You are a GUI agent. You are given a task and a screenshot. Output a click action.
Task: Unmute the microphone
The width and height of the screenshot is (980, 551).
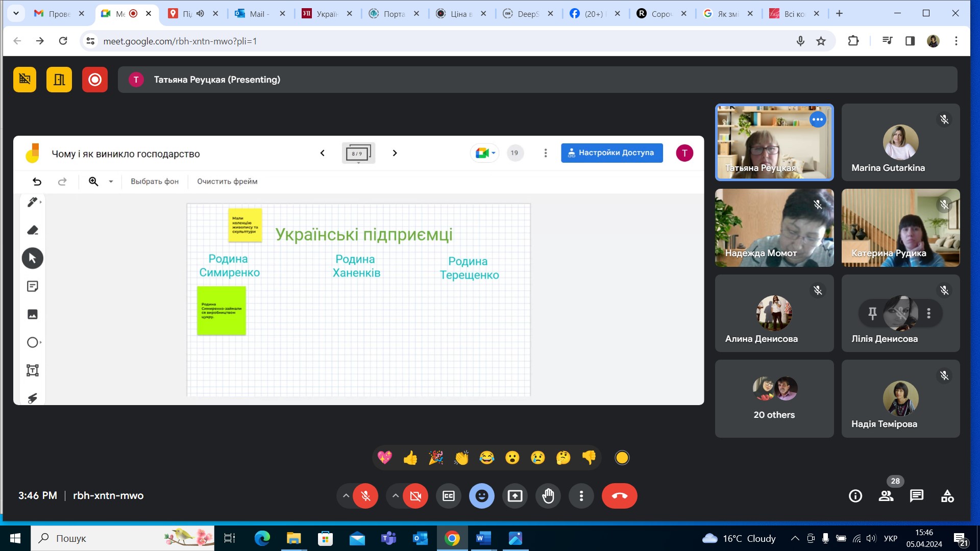click(x=365, y=496)
